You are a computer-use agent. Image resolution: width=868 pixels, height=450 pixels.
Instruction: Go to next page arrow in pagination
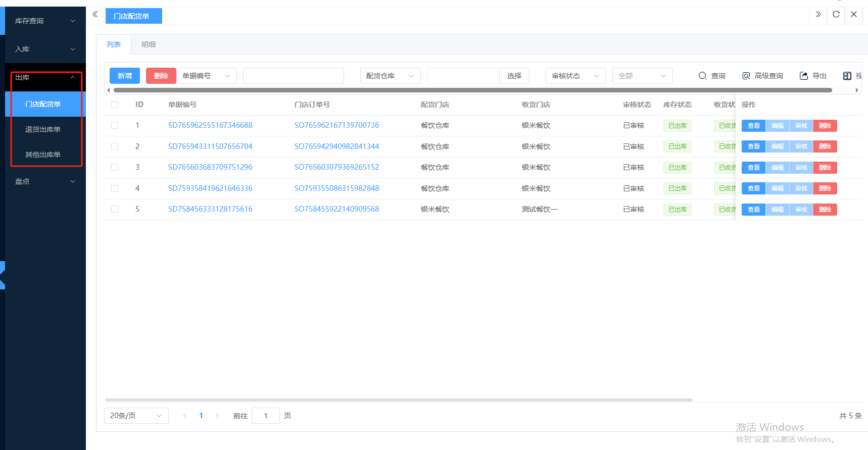click(x=217, y=416)
